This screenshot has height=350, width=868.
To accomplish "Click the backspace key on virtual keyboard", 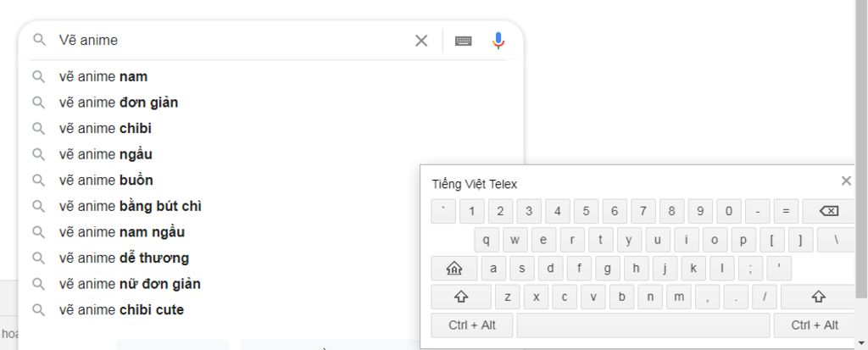I will point(829,211).
